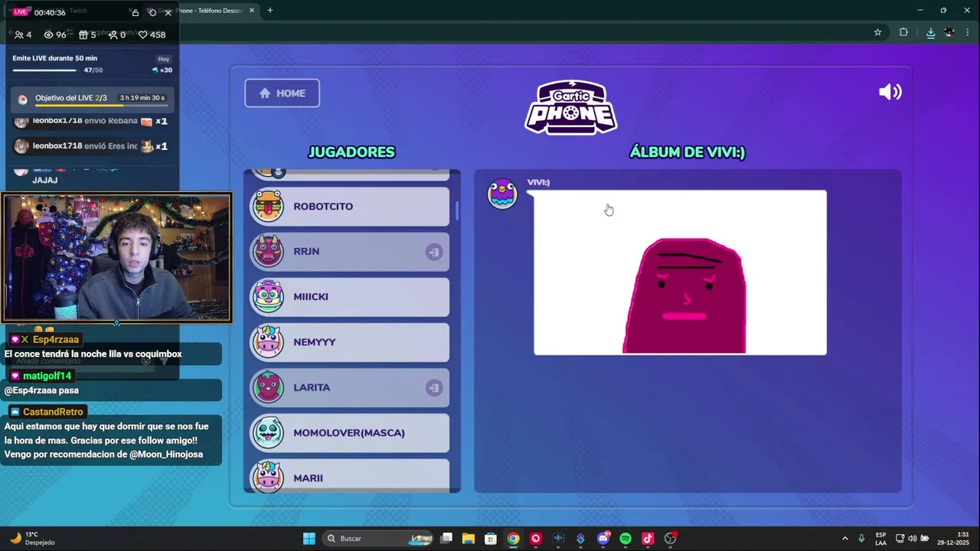Click the webcam video preview
980x551 pixels.
[x=116, y=258]
